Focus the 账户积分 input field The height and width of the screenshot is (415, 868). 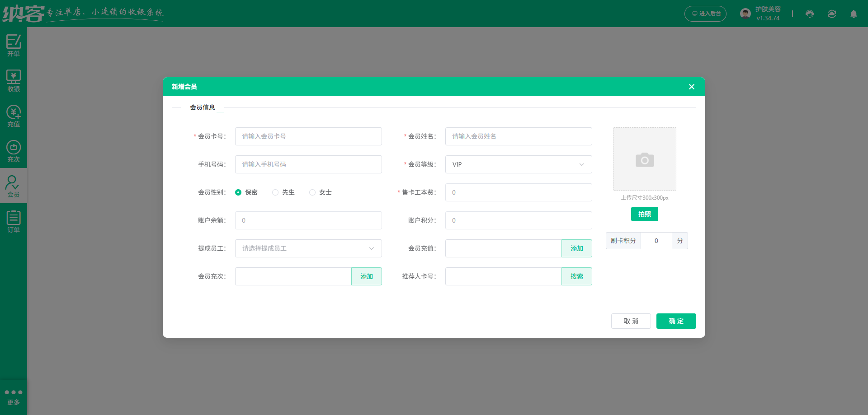[519, 220]
